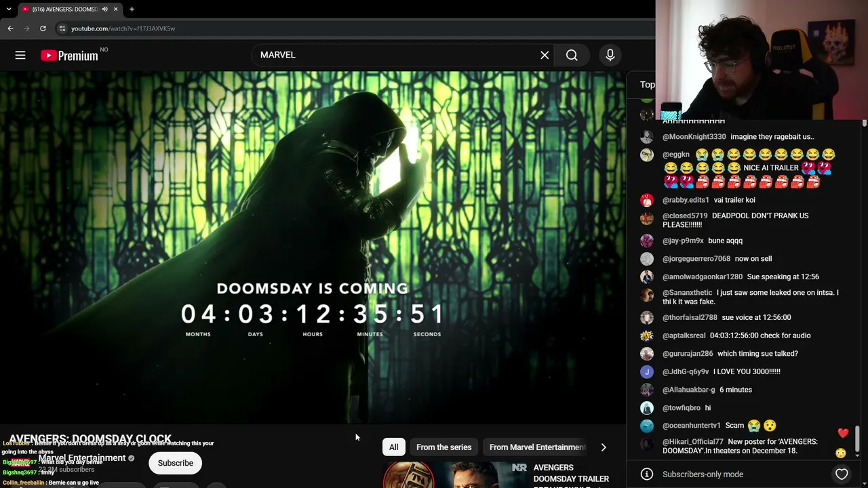Click chat message "which timing sue talked?"
Viewport: 868px width, 488px height.
point(757,354)
